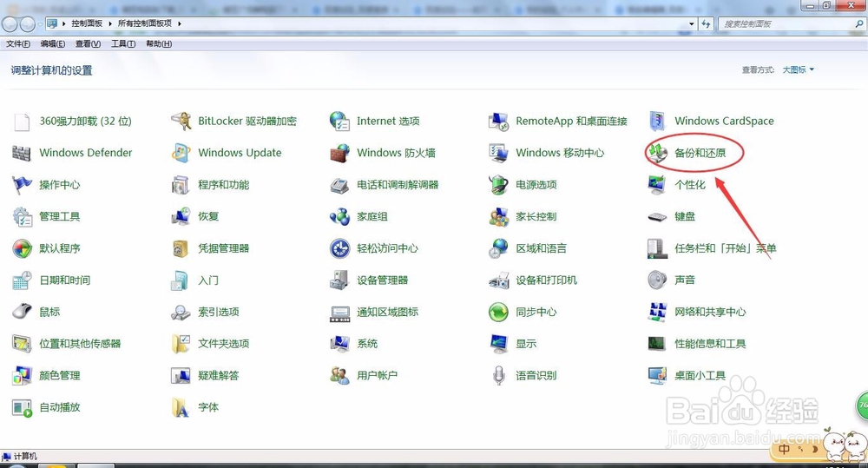Open 轻松访问中心 icon

[x=339, y=248]
